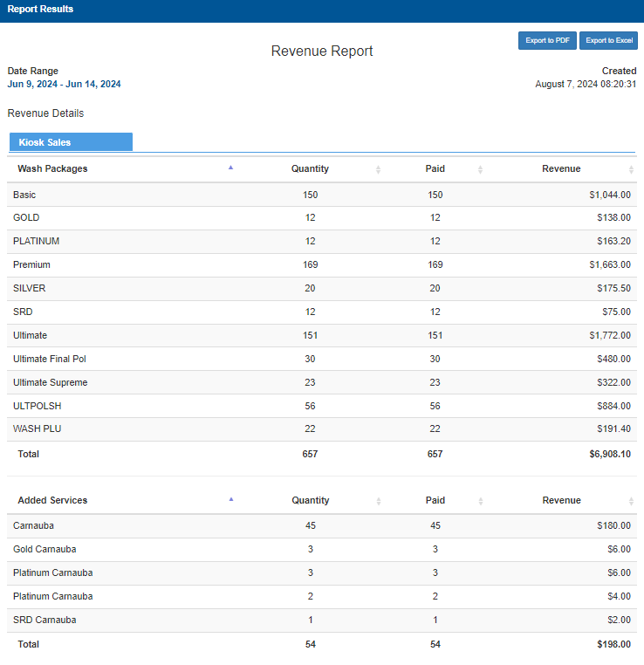Sort Wash Packages table by Quantity arrows
This screenshot has width=644, height=665.
coord(378,169)
